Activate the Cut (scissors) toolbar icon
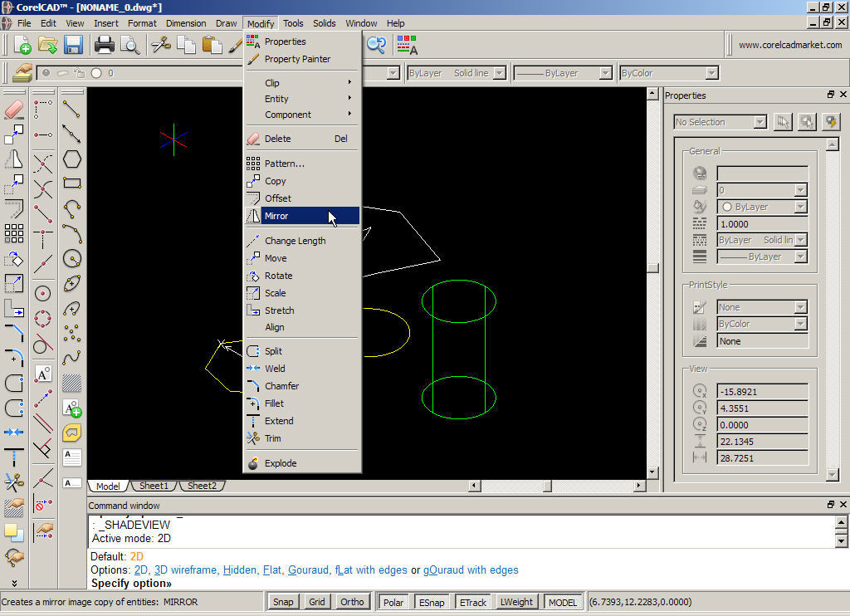 click(x=160, y=45)
